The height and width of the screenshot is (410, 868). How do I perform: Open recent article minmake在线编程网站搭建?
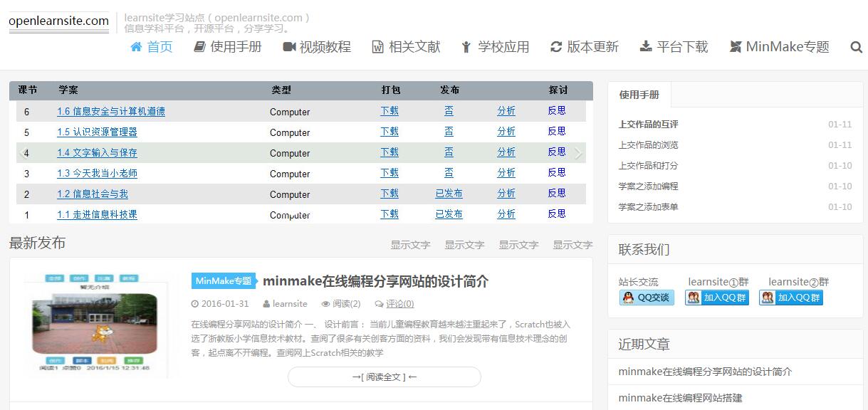click(x=680, y=398)
